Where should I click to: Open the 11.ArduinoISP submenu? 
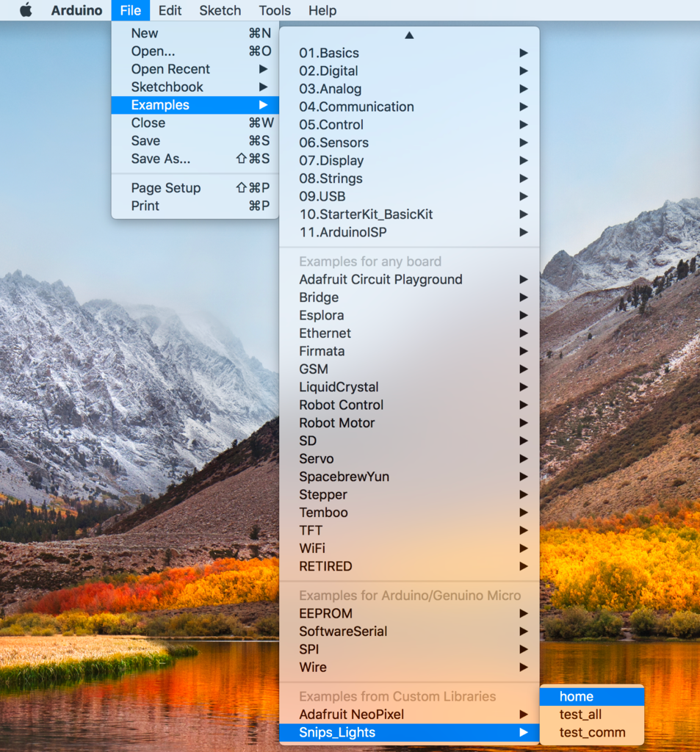[x=409, y=232]
